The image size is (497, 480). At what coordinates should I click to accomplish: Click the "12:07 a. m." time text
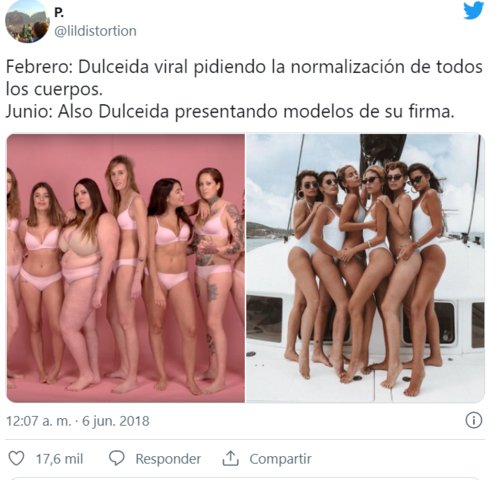point(39,421)
